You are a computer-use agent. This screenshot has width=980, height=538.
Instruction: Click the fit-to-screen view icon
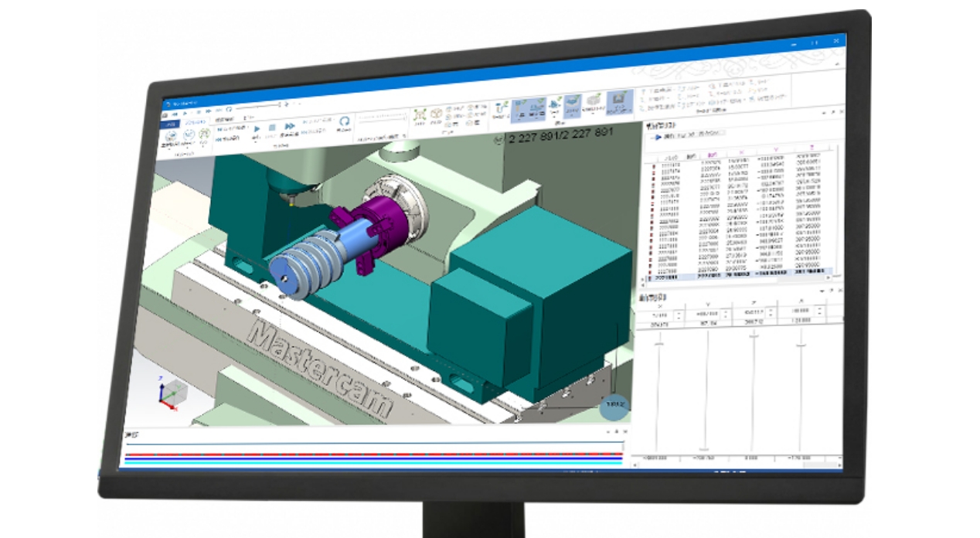(x=420, y=114)
